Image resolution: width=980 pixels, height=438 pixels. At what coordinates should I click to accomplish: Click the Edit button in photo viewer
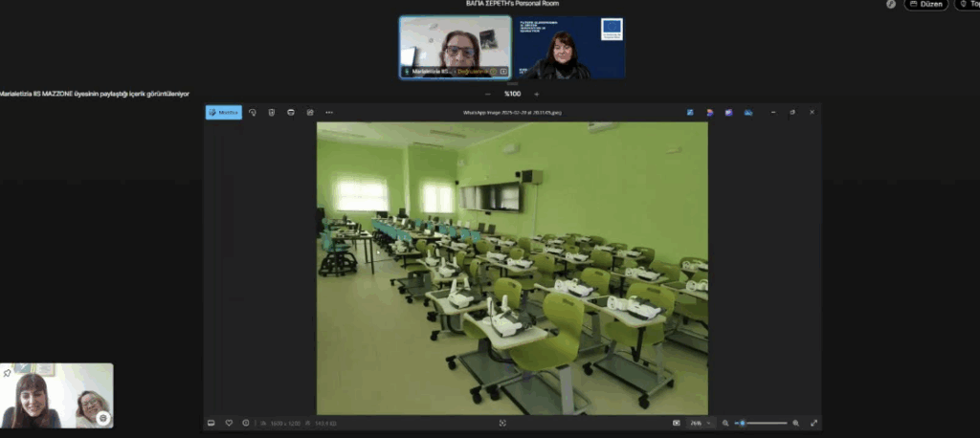click(x=224, y=112)
